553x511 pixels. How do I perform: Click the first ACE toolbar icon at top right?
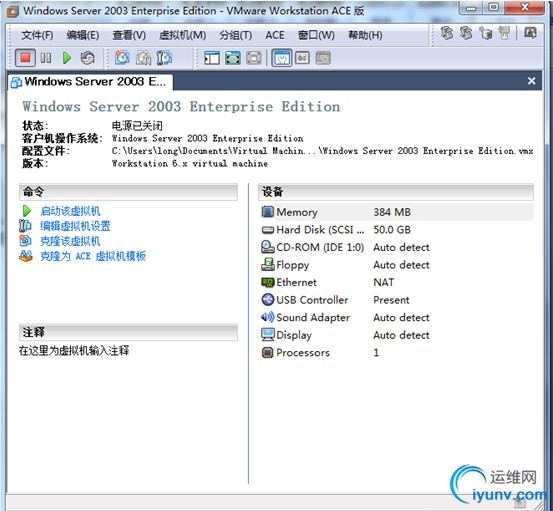point(447,33)
